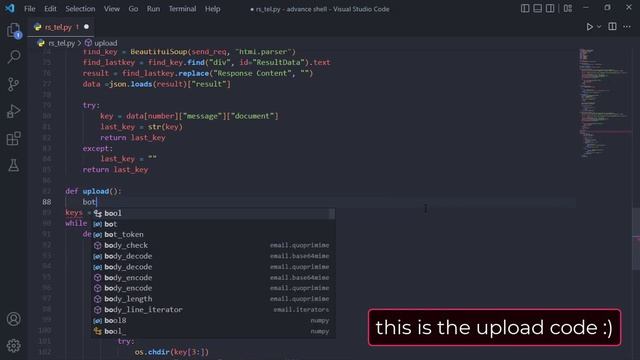Image resolution: width=640 pixels, height=360 pixels.
Task: Select the bot_token suggestion
Action: coord(212,234)
